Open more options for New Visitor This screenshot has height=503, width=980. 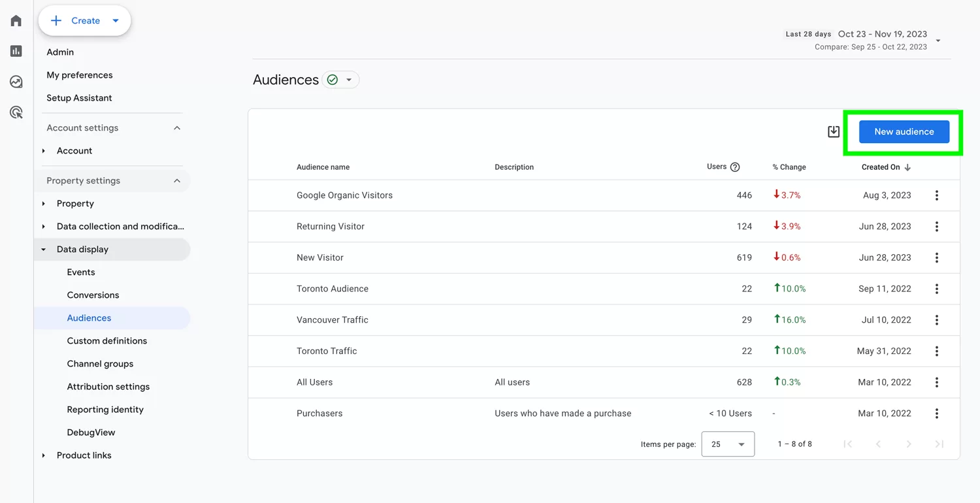click(937, 257)
